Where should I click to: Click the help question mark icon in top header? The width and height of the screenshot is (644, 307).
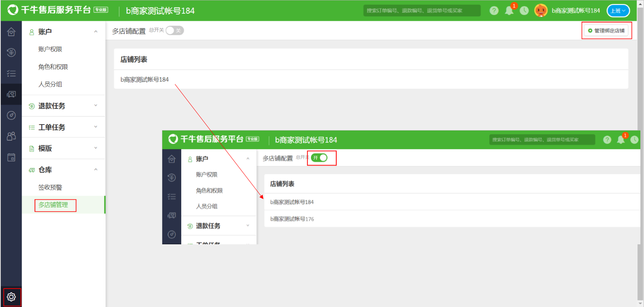pyautogui.click(x=494, y=10)
